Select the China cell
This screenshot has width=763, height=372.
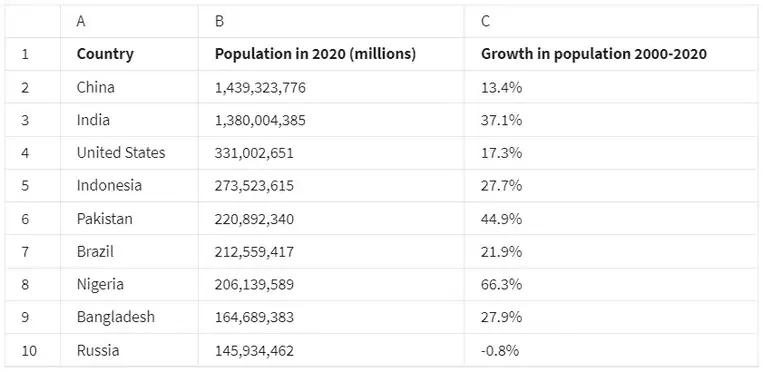(129, 87)
